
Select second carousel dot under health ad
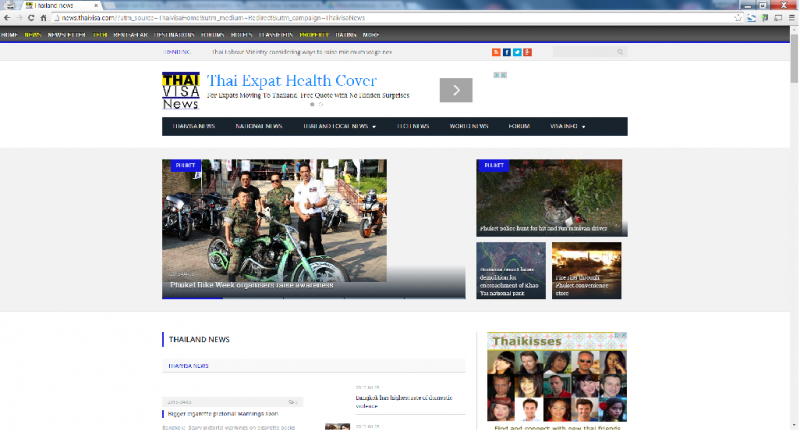coord(321,105)
